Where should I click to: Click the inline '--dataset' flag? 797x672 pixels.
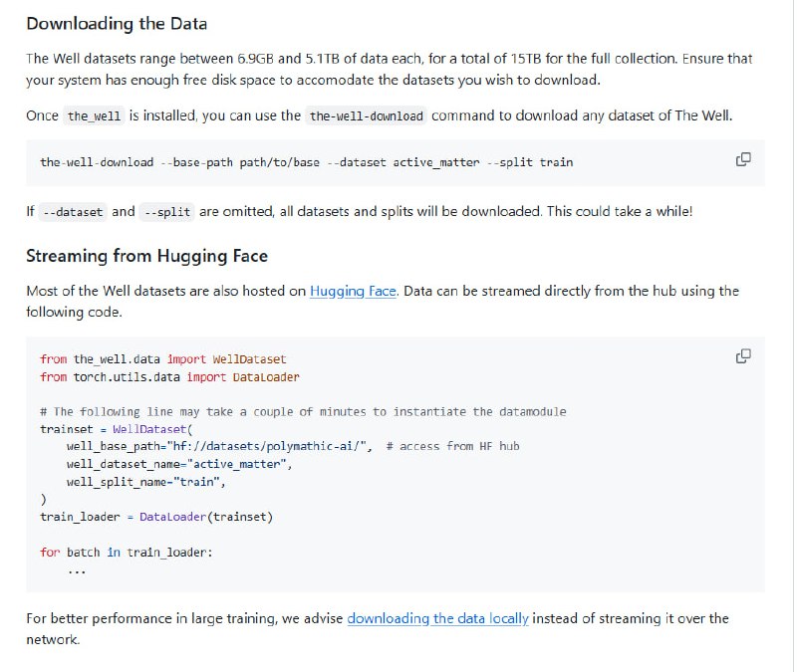coord(73,212)
